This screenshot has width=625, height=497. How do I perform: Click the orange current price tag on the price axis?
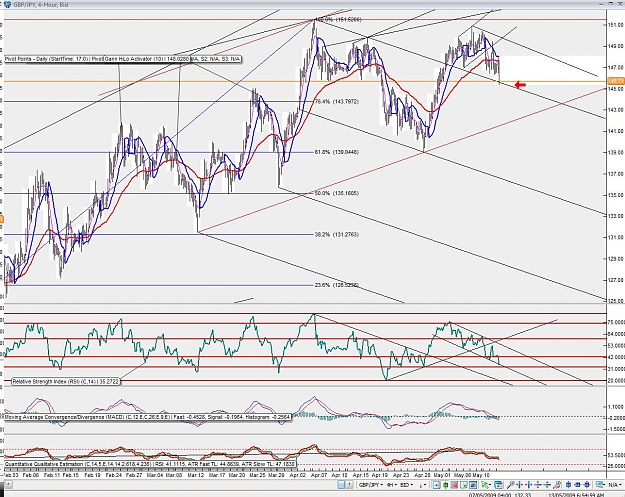coord(616,81)
